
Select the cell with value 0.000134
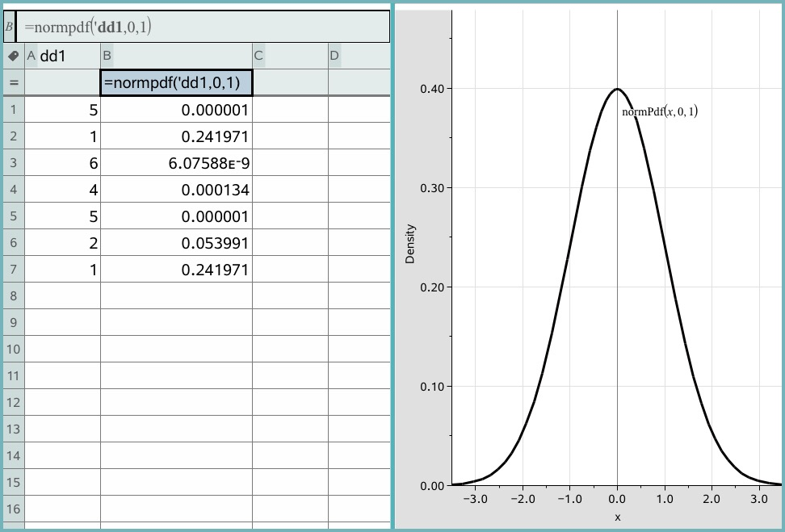click(x=176, y=190)
